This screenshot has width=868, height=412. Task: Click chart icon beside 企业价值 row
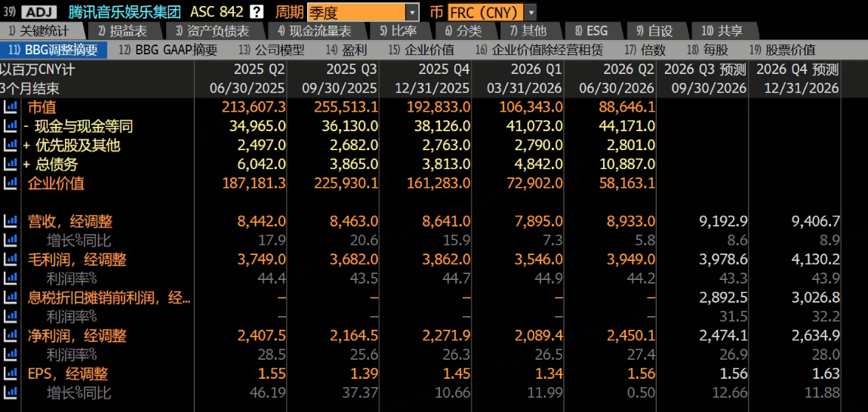coord(10,183)
